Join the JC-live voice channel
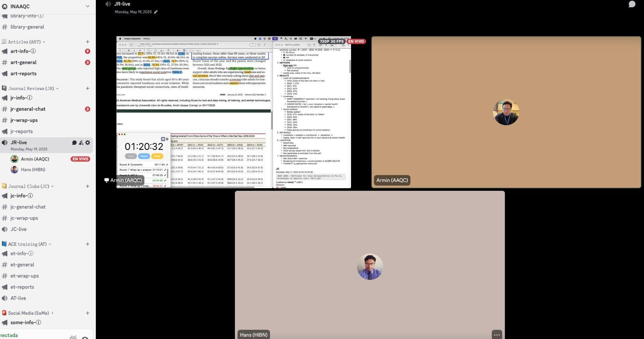The image size is (644, 339). [x=19, y=229]
